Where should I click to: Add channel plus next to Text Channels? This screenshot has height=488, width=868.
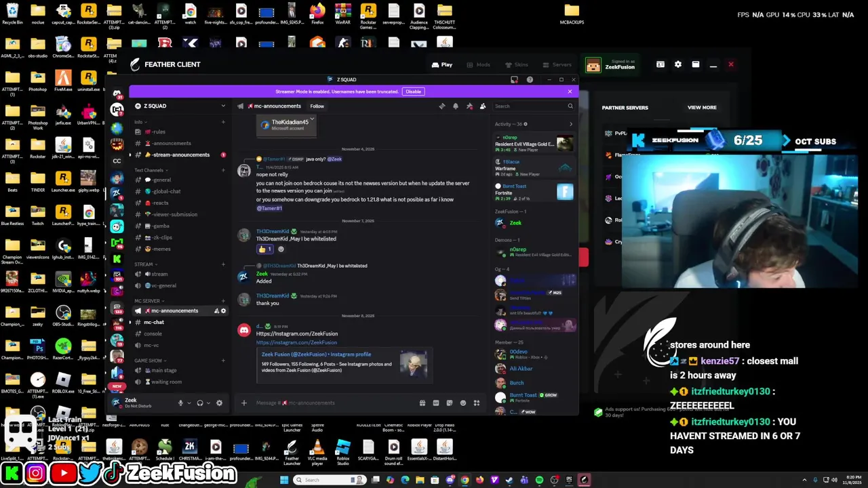(223, 170)
